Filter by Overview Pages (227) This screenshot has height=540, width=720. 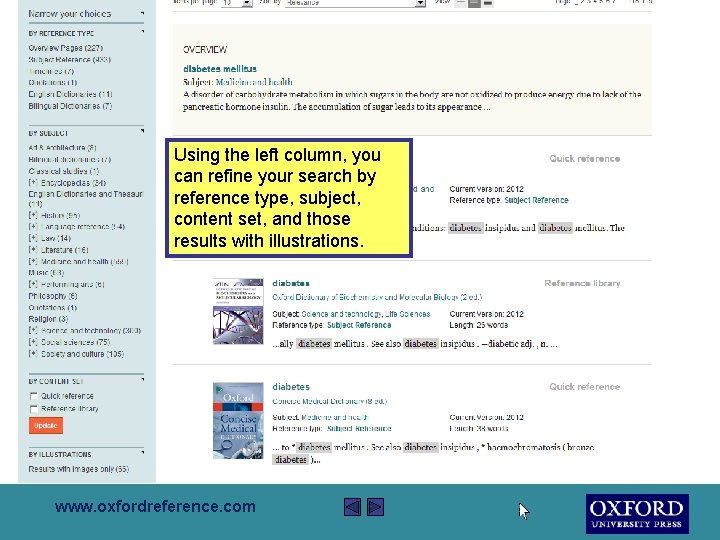[x=66, y=48]
